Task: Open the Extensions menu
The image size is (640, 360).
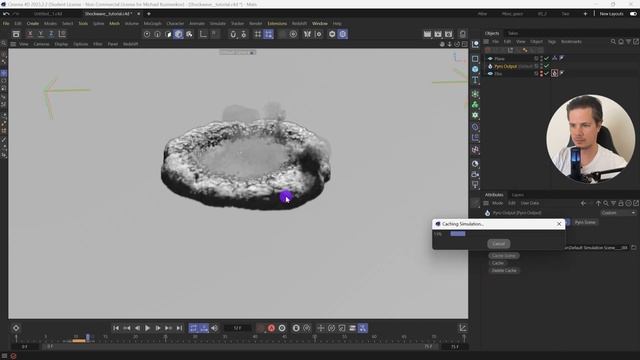Action: pyautogui.click(x=277, y=24)
